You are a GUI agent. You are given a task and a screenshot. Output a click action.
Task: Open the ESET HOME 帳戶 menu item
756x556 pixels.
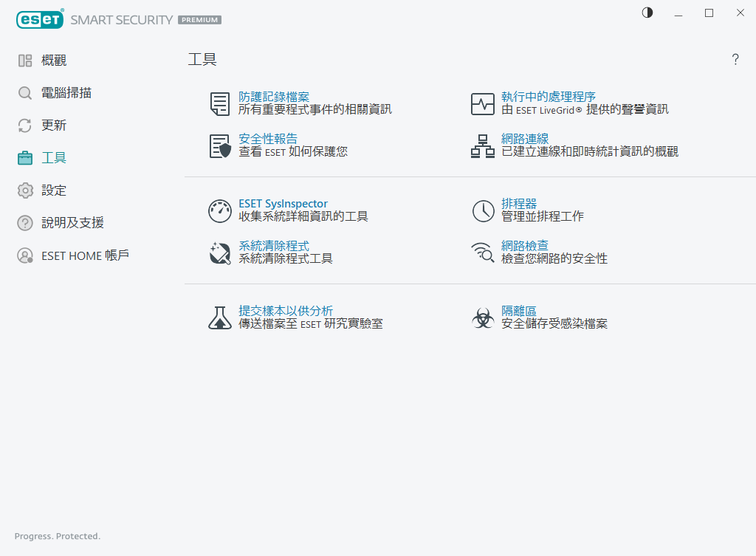point(86,255)
